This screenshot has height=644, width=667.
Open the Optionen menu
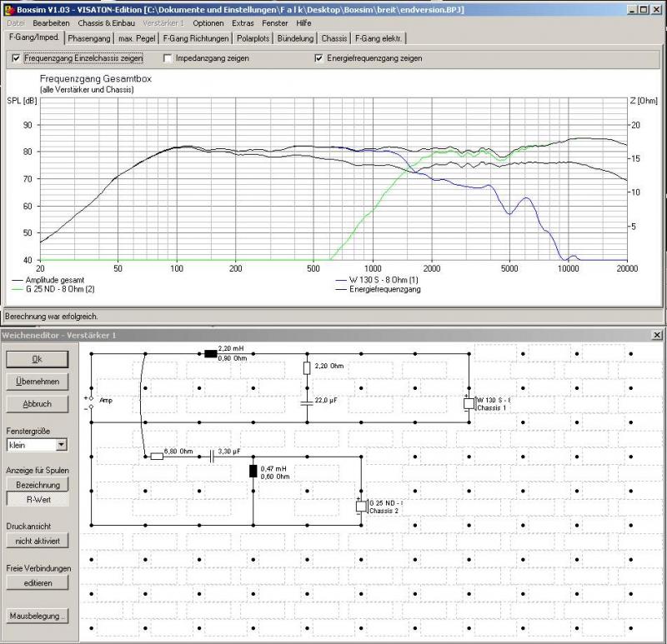208,23
